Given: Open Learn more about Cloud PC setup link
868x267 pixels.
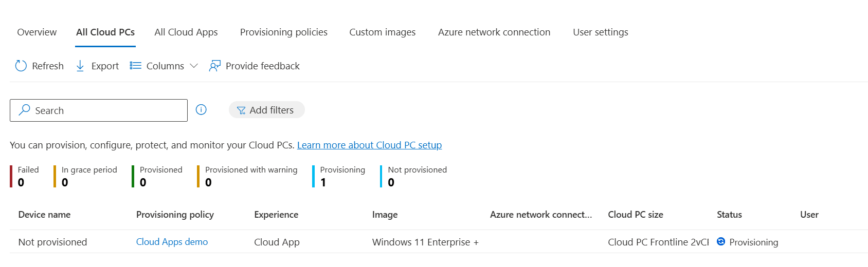Looking at the screenshot, I should click(x=369, y=145).
